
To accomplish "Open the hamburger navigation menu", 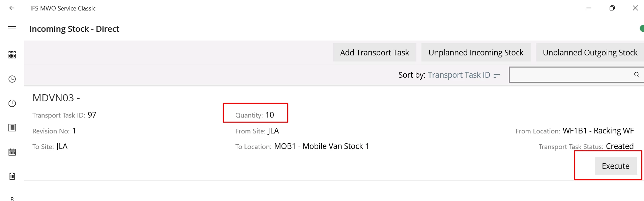I will coord(12,28).
